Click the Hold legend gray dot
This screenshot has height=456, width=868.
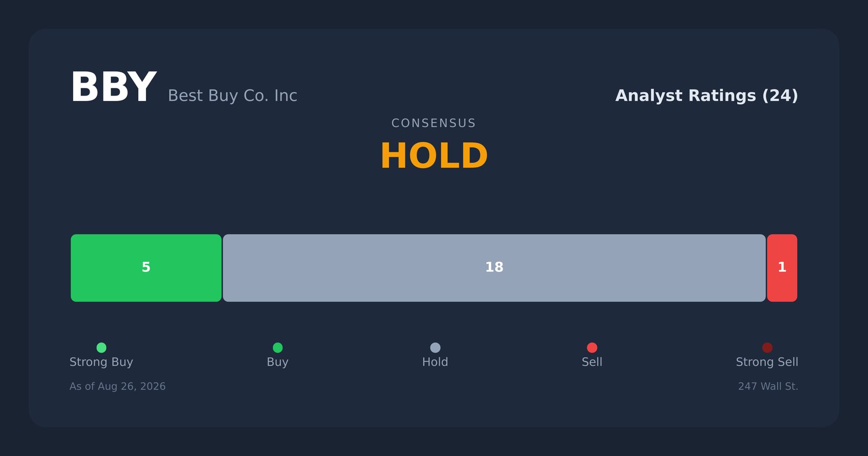point(435,347)
